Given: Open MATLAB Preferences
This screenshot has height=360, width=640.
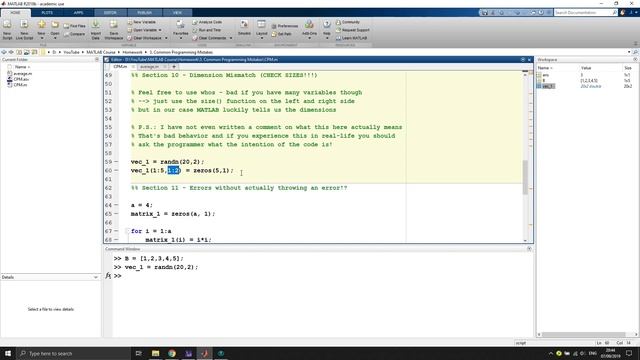Looking at the screenshot, I should (x=284, y=26).
